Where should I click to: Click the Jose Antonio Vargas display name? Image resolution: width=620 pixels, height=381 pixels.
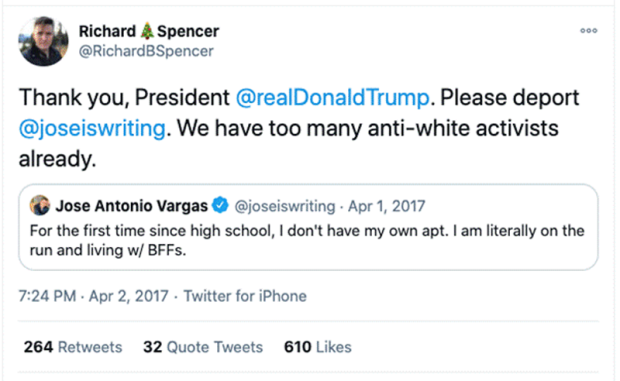tap(131, 206)
